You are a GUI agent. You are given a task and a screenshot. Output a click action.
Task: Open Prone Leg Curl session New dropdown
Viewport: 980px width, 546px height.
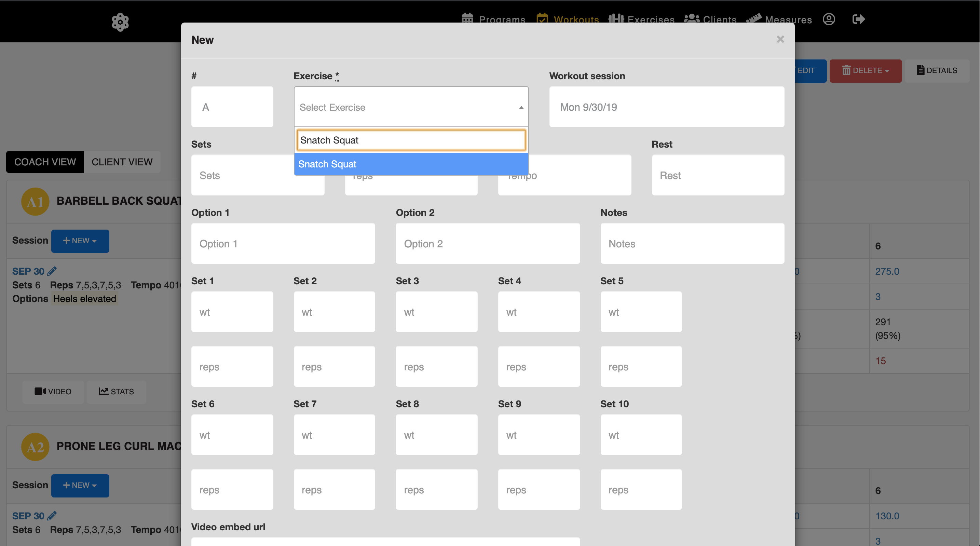(80, 486)
